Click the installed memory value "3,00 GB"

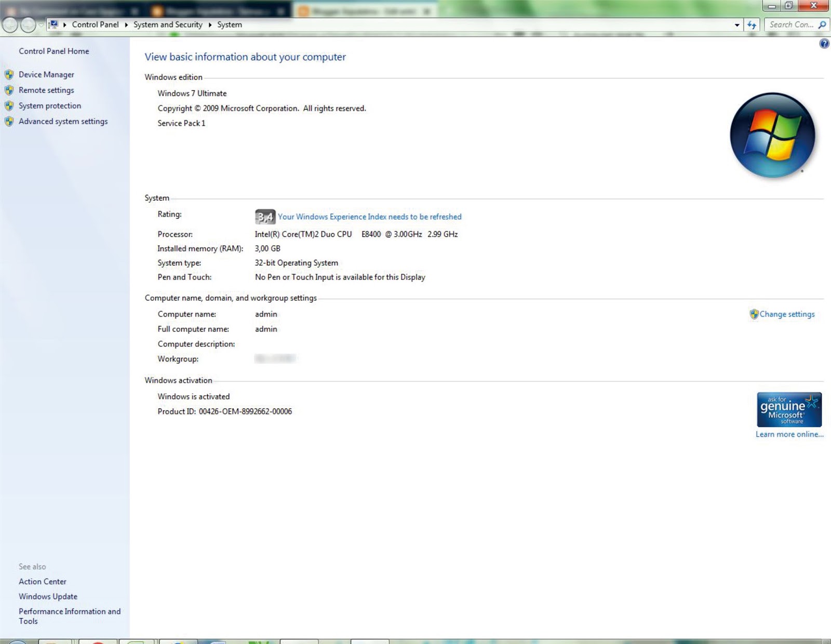[267, 249]
